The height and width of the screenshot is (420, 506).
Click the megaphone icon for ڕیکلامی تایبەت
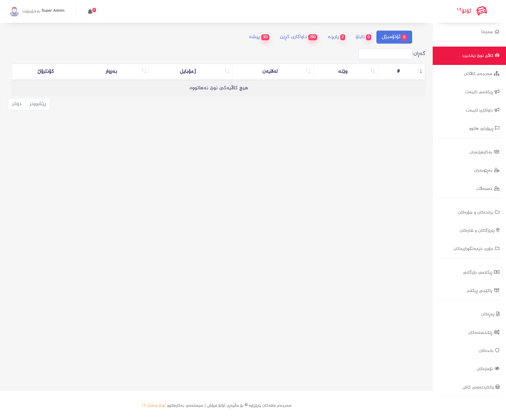pos(497,91)
